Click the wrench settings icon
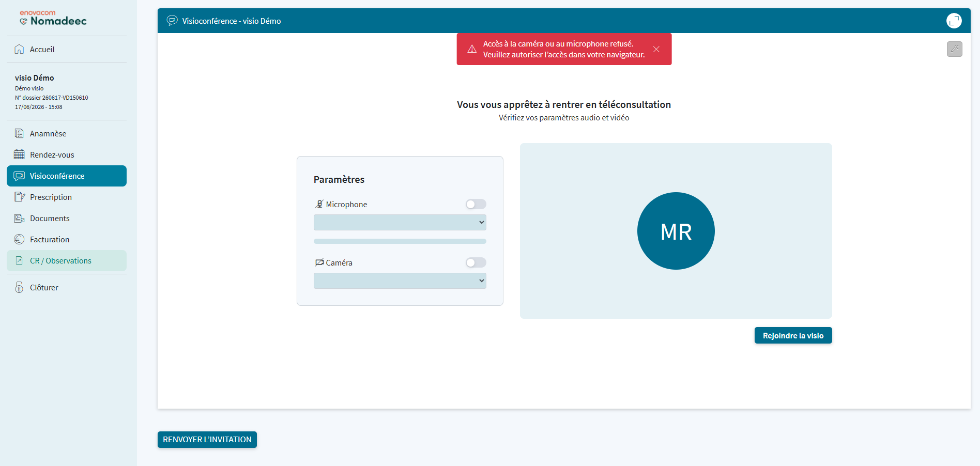This screenshot has width=980, height=466. (x=954, y=49)
